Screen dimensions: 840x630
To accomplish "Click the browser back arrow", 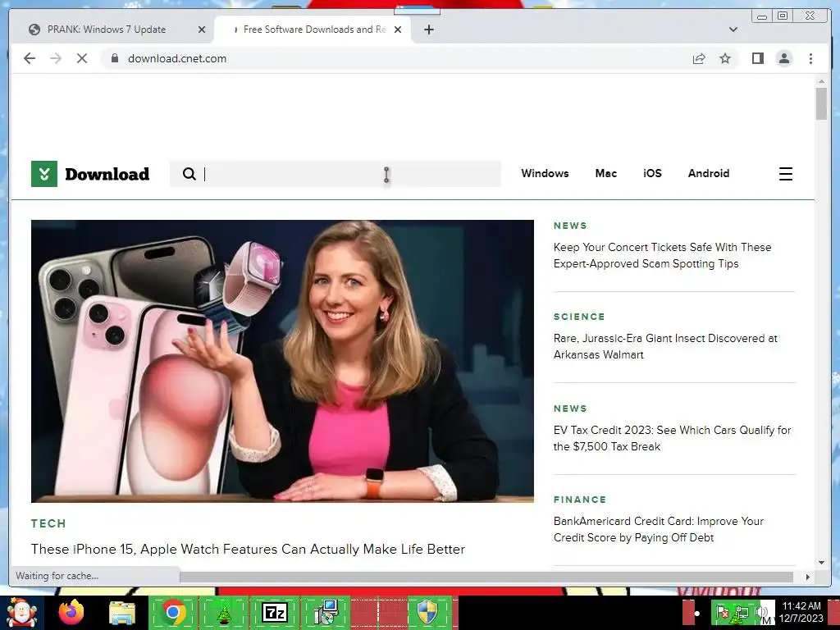I will coord(30,58).
